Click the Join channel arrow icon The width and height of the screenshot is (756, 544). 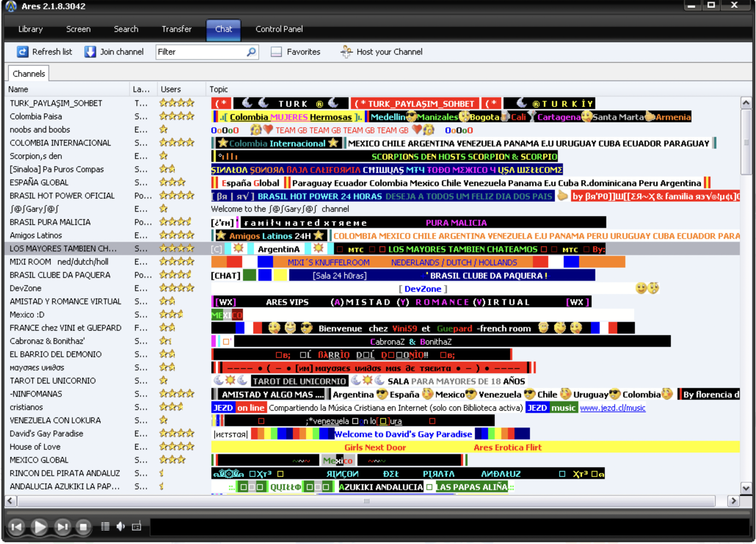(90, 52)
